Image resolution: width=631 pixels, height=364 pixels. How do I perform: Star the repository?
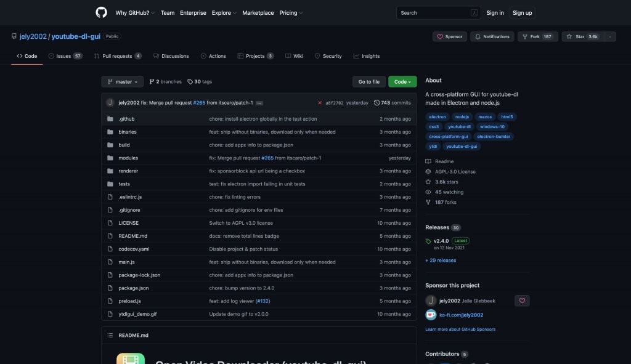583,36
